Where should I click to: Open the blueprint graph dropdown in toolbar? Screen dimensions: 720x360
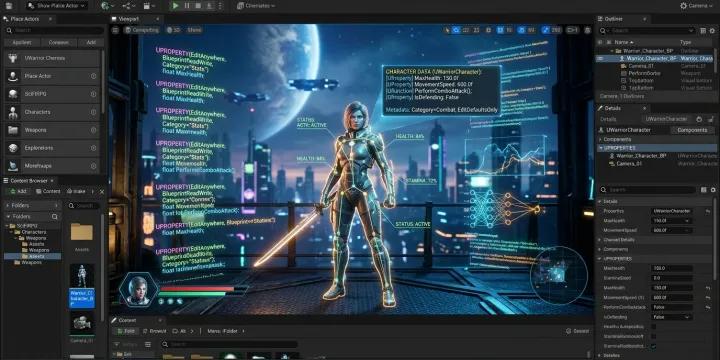[x=129, y=6]
